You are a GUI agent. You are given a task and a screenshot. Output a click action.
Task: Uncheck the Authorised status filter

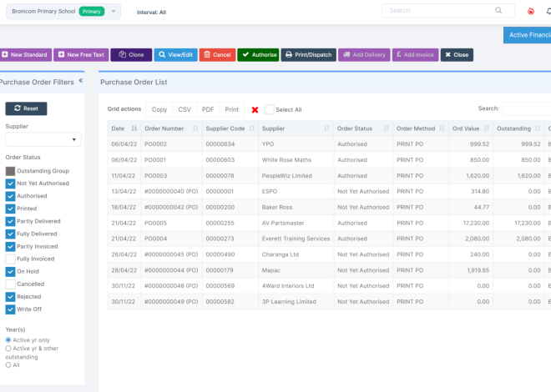pyautogui.click(x=10, y=196)
